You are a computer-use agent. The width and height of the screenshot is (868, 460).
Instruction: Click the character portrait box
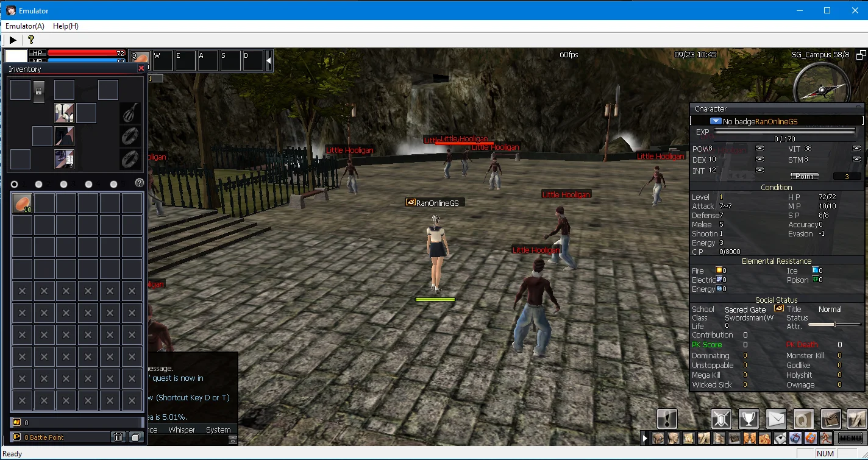click(x=16, y=56)
